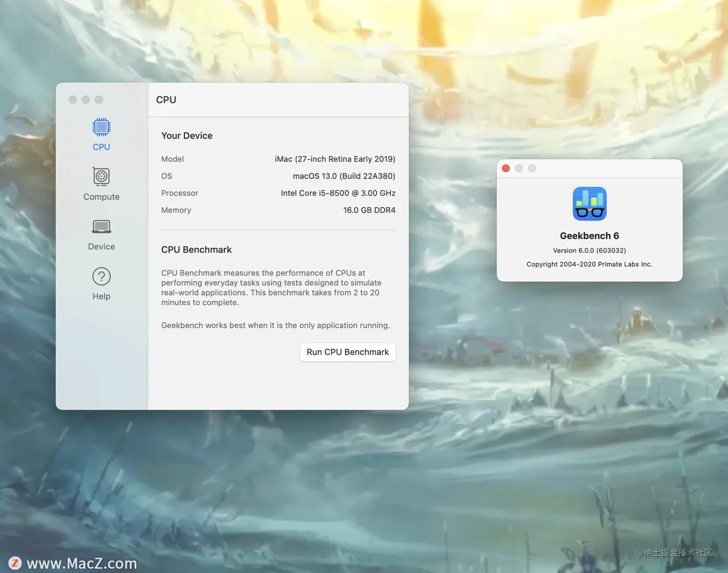This screenshot has width=728, height=573.
Task: Close the Geekbench 6 about window
Action: click(x=506, y=168)
